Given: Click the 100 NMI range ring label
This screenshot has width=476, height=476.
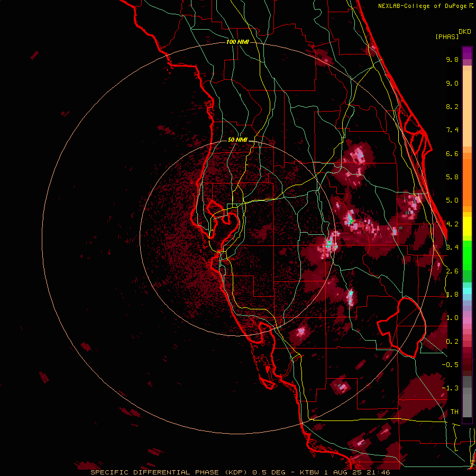Looking at the screenshot, I should pos(237,42).
